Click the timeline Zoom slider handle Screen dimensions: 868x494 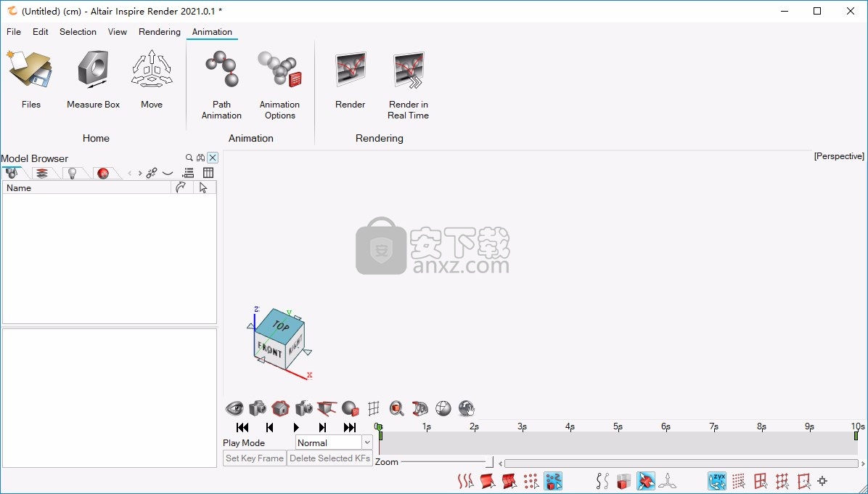[x=489, y=462]
